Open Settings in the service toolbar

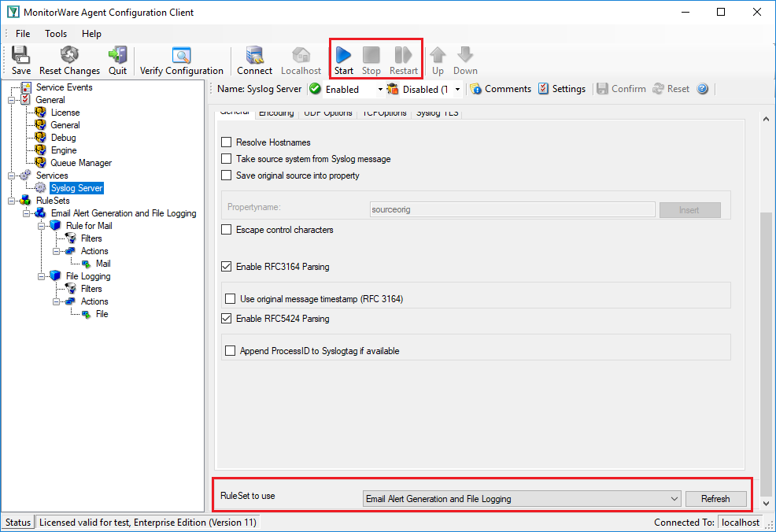click(x=562, y=89)
